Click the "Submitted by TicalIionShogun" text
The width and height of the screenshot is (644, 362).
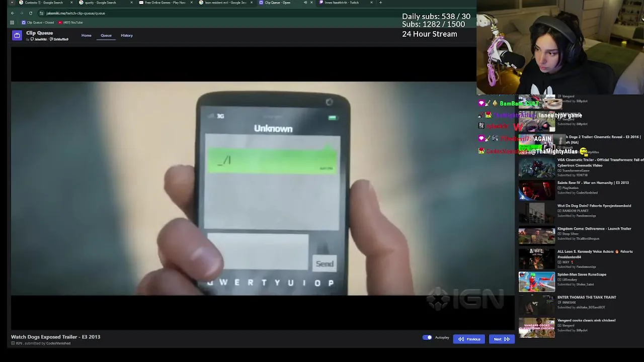pos(578,239)
